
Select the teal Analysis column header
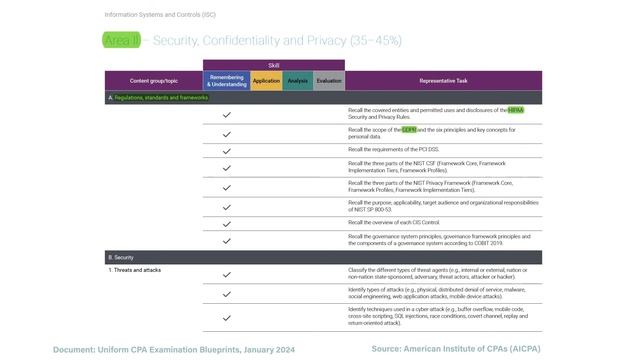click(298, 81)
